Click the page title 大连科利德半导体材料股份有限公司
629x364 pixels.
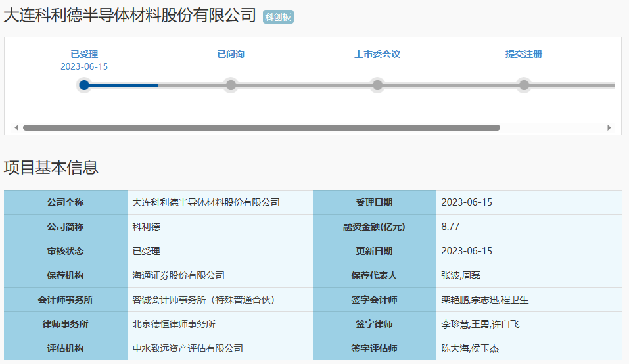[130, 15]
